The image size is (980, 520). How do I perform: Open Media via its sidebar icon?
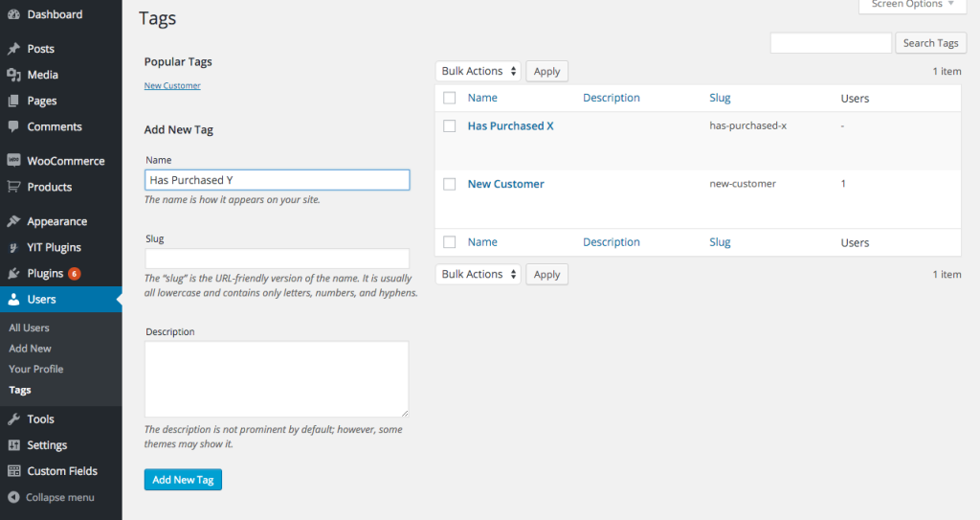[x=13, y=75]
